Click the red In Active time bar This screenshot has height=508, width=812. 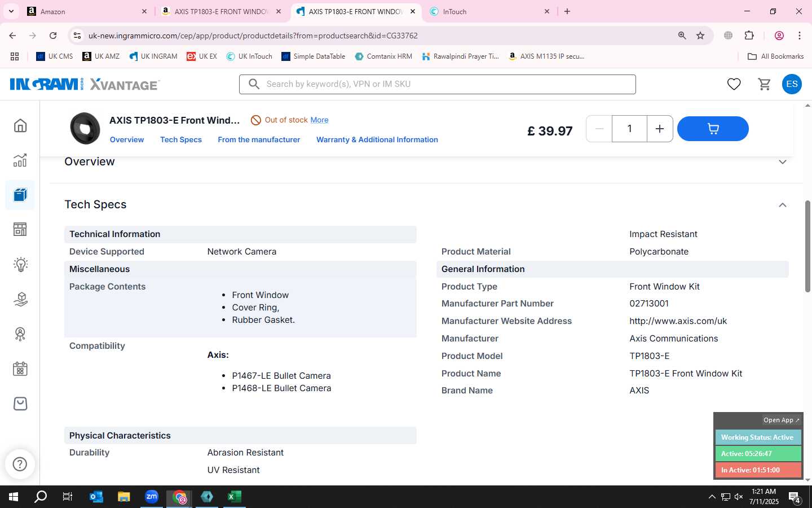coord(758,470)
